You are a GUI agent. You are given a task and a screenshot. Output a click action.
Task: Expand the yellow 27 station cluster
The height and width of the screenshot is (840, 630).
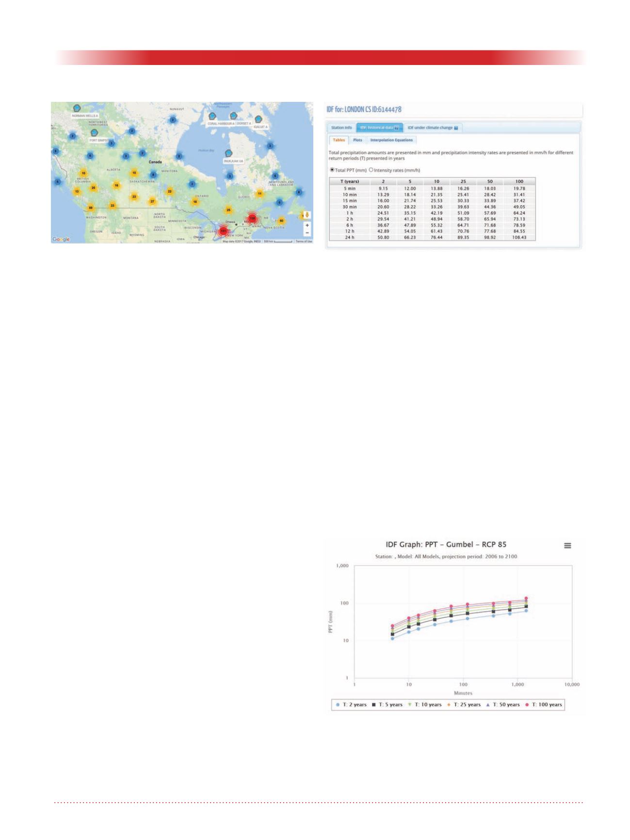[x=152, y=201]
